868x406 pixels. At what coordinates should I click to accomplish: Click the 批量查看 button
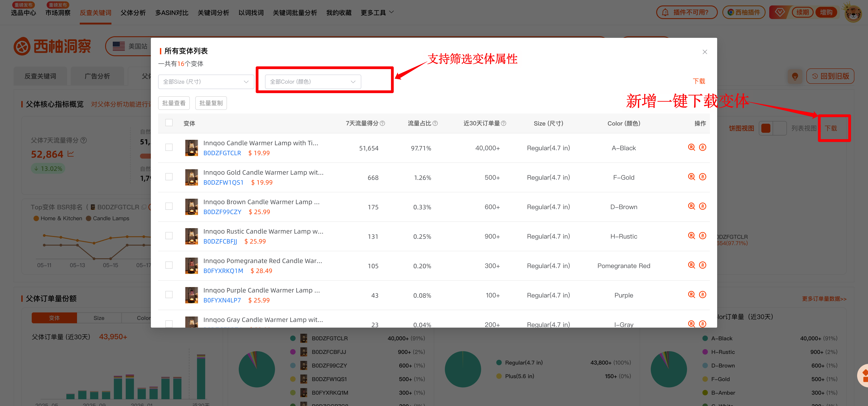174,103
